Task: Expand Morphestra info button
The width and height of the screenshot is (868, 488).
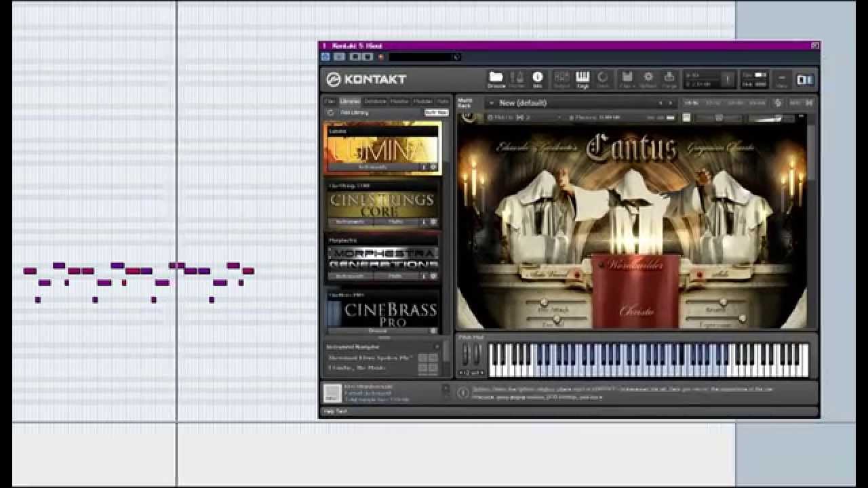Action: click(425, 276)
